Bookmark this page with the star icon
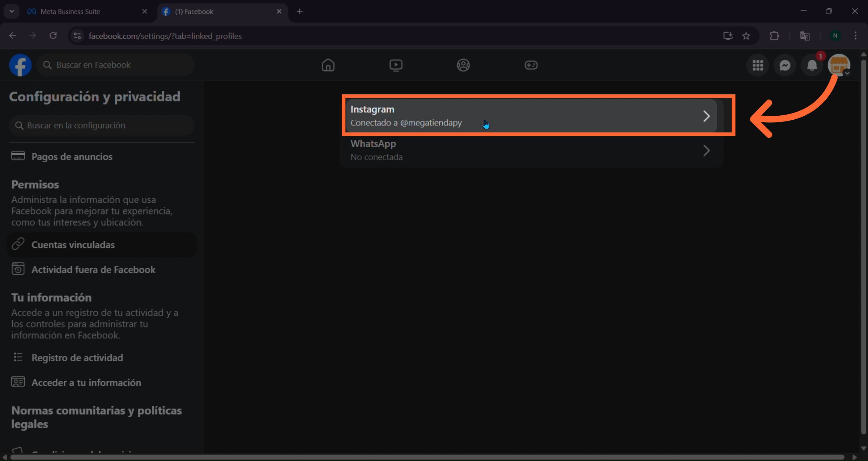The width and height of the screenshot is (868, 461). click(746, 36)
